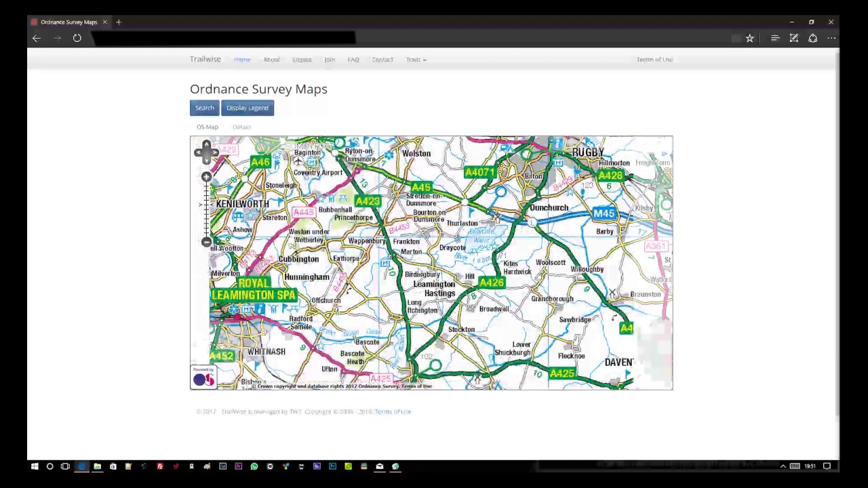Image resolution: width=868 pixels, height=488 pixels.
Task: Open WhatsApp from the taskbar
Action: 254,466
